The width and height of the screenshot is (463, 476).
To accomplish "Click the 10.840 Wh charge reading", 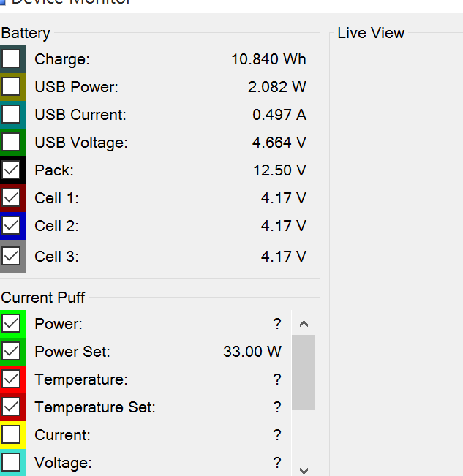I will [x=268, y=59].
